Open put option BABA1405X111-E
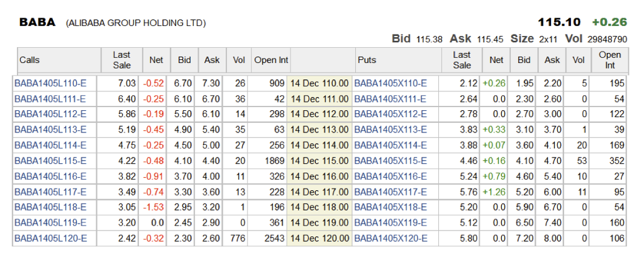The height and width of the screenshot is (264, 644). click(391, 99)
